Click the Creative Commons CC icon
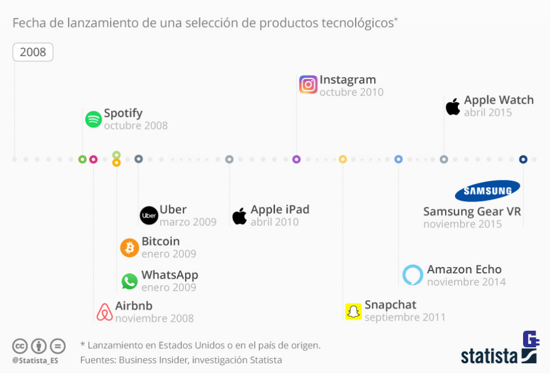The height and width of the screenshot is (392, 550). [20, 346]
